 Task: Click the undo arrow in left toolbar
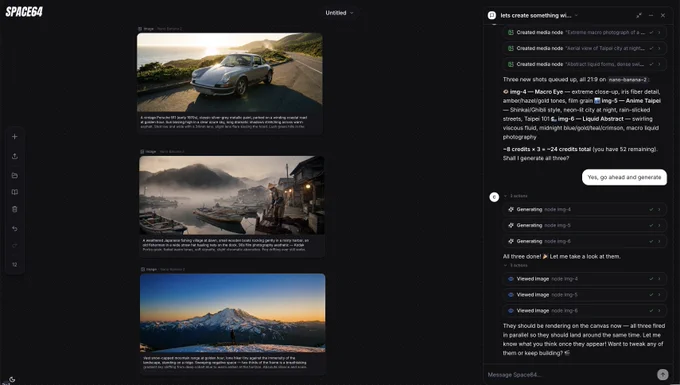click(15, 228)
